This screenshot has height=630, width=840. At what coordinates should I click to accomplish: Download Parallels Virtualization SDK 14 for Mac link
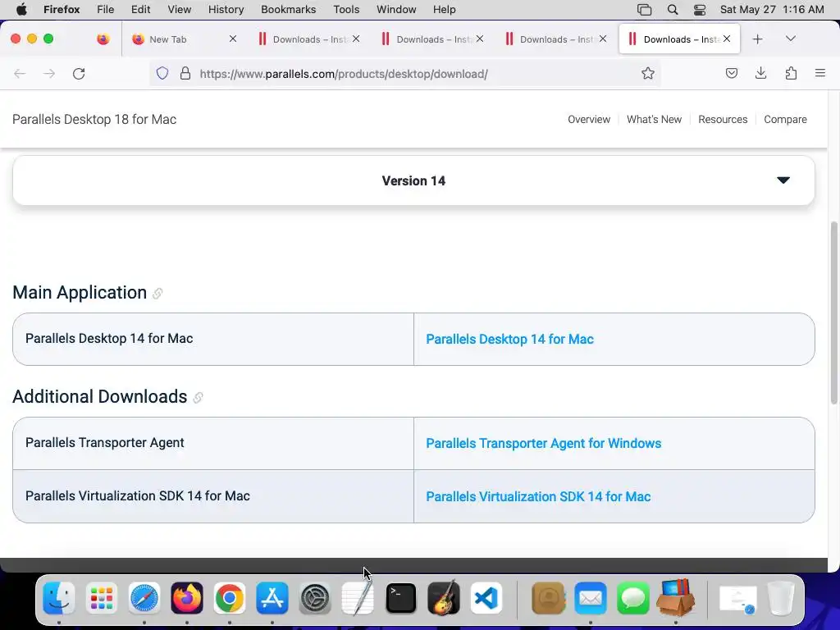point(538,496)
